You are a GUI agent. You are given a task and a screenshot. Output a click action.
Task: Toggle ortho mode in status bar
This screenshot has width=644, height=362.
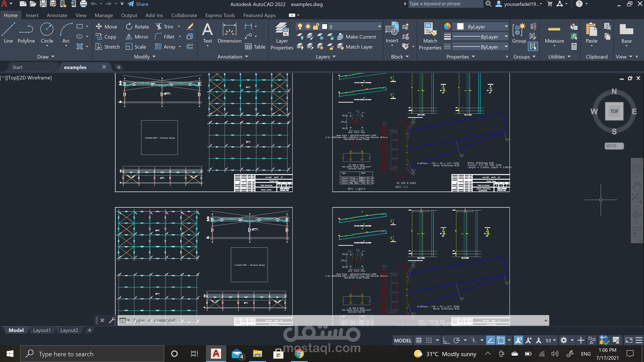446,340
